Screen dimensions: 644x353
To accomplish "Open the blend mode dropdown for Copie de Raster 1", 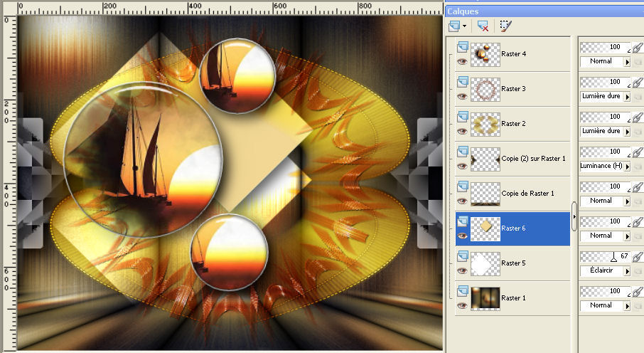I will [627, 202].
